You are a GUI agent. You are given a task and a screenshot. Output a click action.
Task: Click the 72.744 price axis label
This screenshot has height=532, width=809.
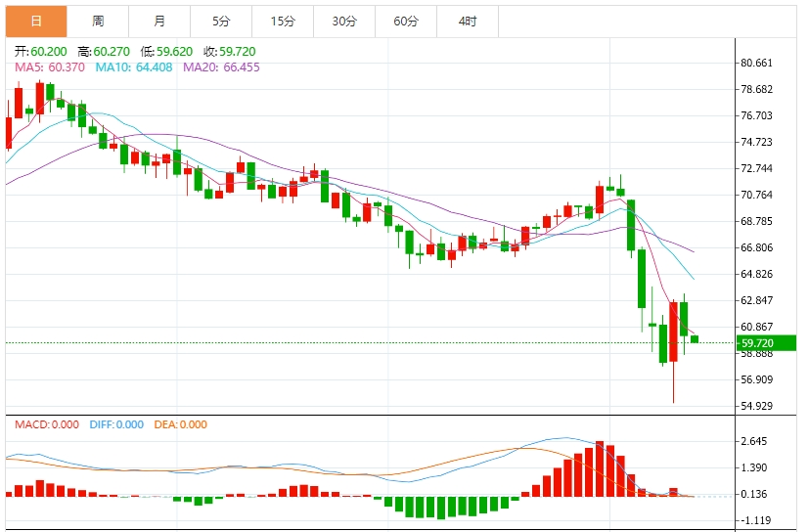tap(756, 168)
